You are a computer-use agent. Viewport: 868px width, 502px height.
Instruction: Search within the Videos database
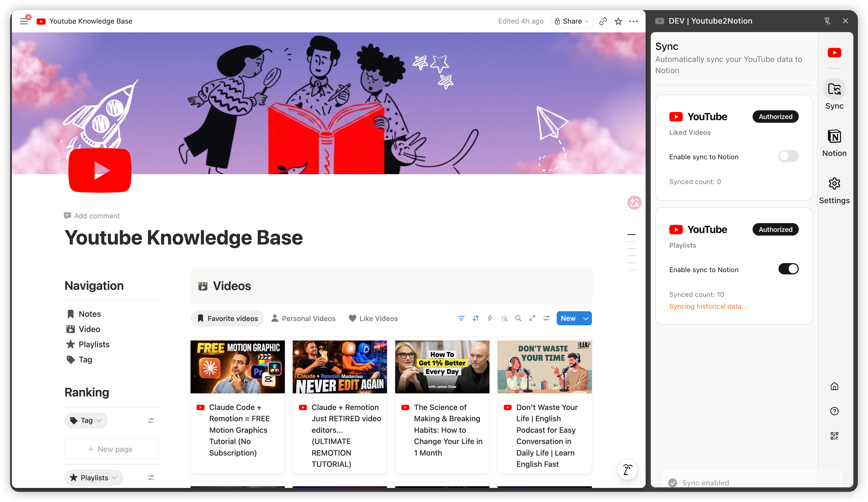pos(518,319)
